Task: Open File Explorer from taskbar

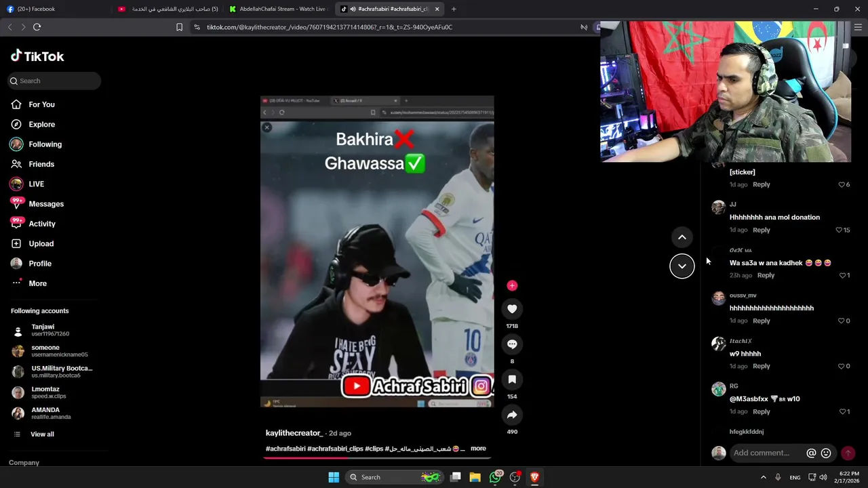Action: coord(475,477)
